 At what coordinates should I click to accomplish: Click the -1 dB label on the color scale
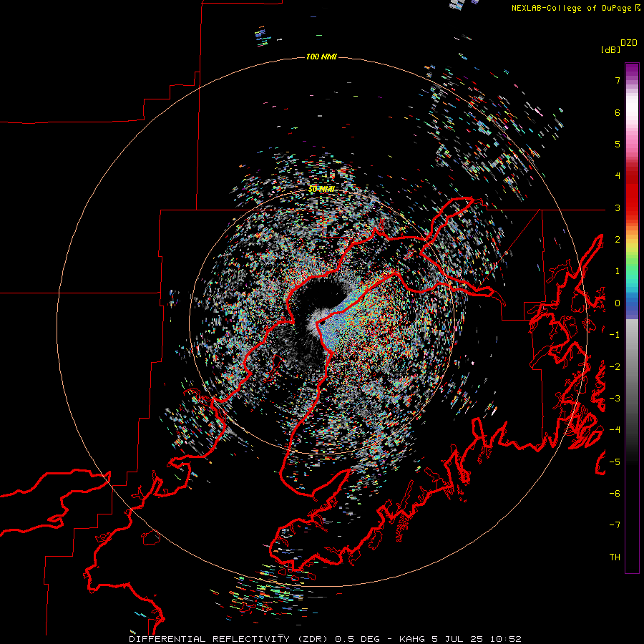click(x=615, y=335)
